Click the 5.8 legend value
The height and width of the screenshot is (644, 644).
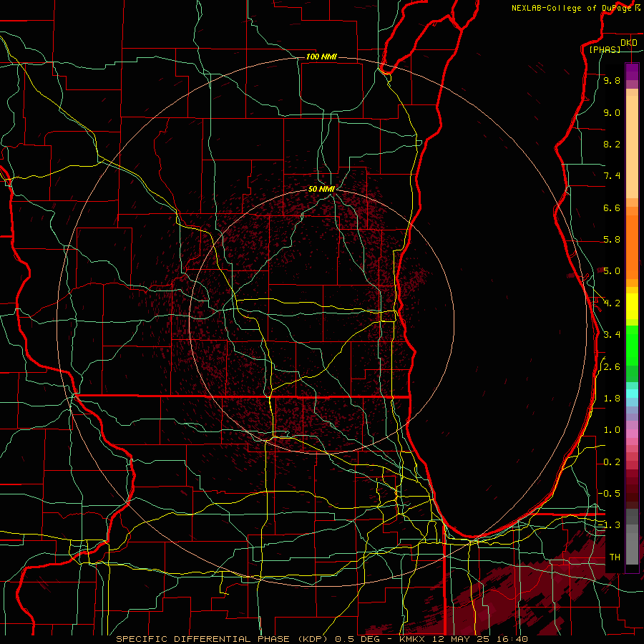pyautogui.click(x=612, y=240)
